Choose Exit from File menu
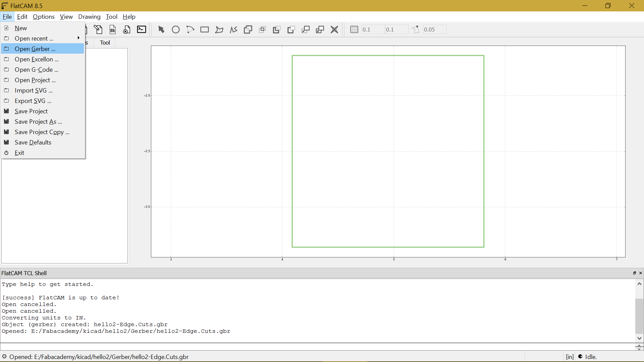 (43, 153)
